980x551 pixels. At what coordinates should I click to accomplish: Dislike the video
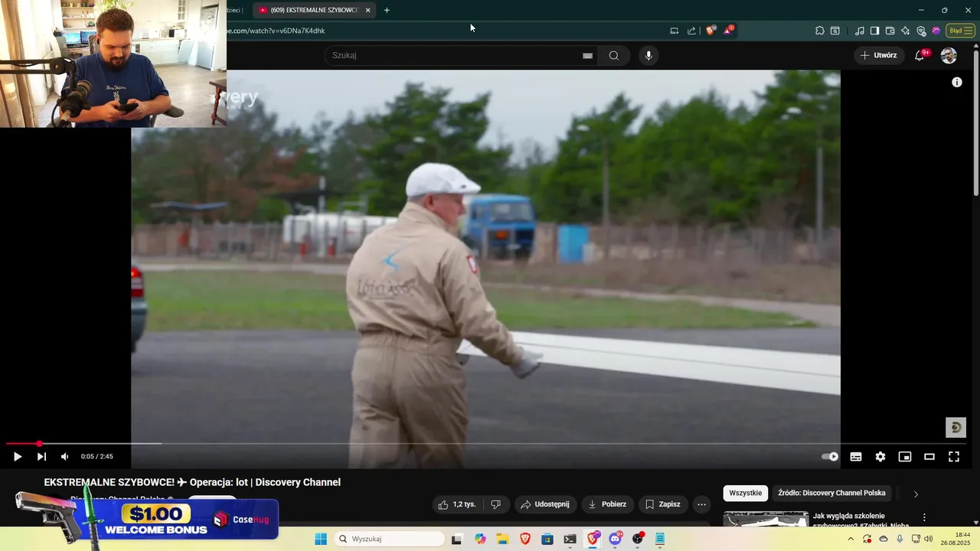point(496,504)
